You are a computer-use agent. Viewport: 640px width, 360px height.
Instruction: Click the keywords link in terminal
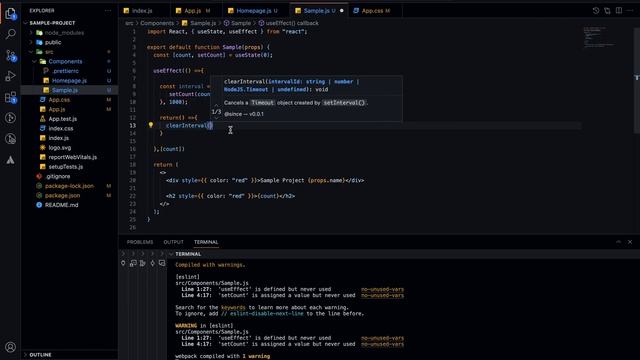pos(233,307)
